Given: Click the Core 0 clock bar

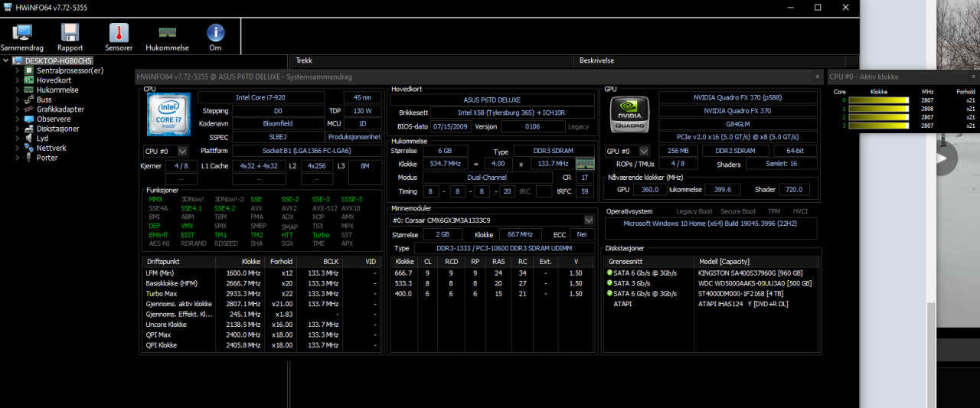Looking at the screenshot, I should [x=878, y=100].
